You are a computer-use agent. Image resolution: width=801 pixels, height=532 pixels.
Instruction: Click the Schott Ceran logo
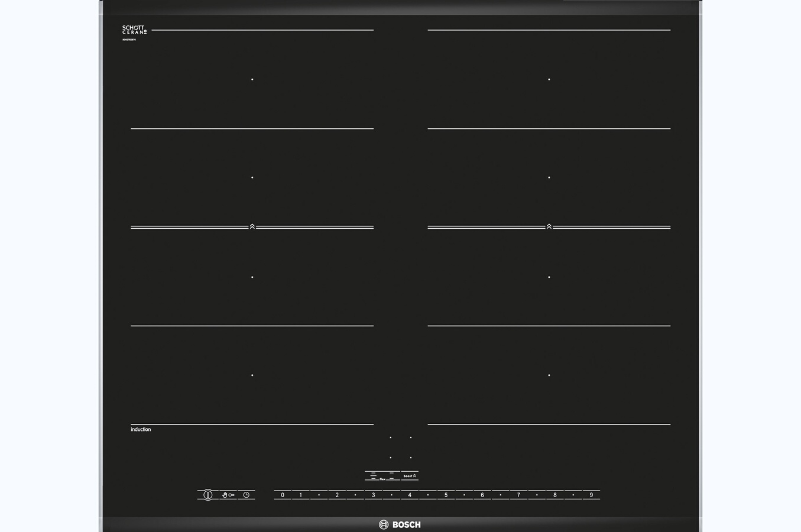(x=134, y=30)
